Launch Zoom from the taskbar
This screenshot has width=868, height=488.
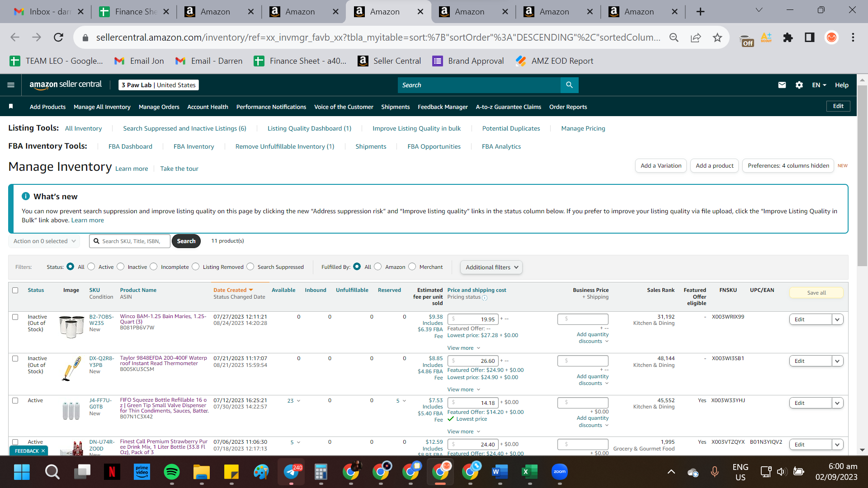coord(560,472)
